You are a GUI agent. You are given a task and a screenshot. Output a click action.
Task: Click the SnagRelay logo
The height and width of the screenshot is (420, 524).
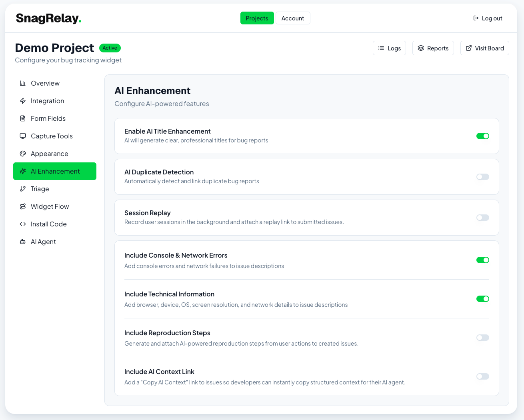pyautogui.click(x=48, y=18)
